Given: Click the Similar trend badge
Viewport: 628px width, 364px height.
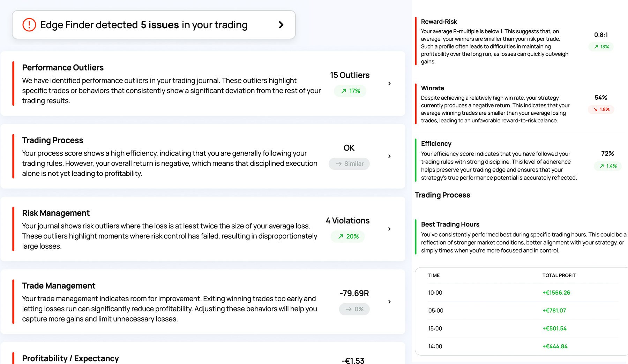Looking at the screenshot, I should pyautogui.click(x=349, y=164).
